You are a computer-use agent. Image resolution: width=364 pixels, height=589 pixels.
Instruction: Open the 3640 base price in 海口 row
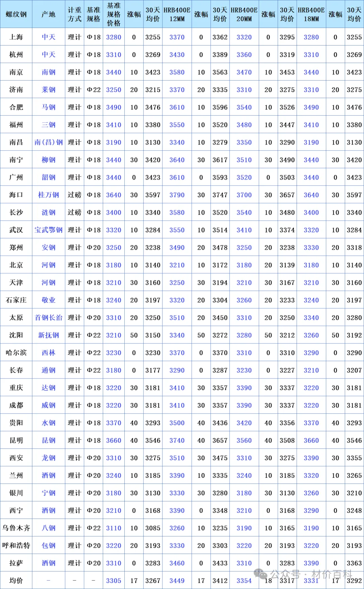click(x=114, y=195)
